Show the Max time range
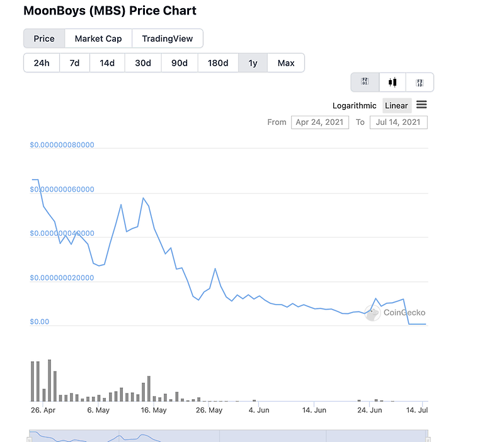Image resolution: width=504 pixels, height=442 pixels. [286, 63]
